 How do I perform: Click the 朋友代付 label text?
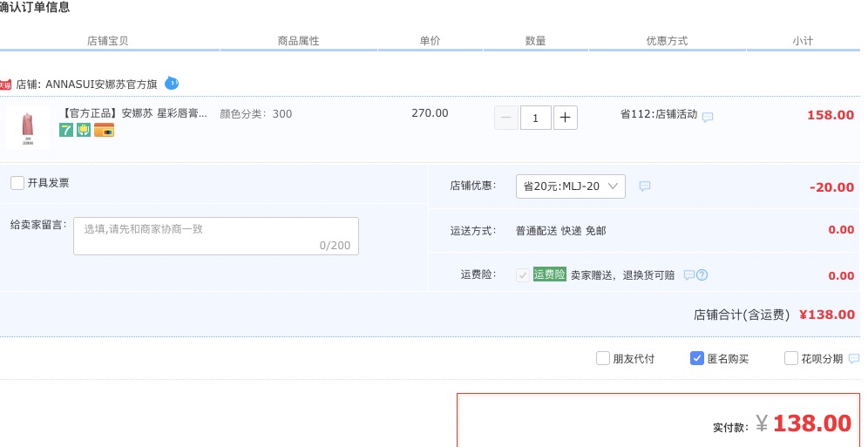(x=634, y=358)
